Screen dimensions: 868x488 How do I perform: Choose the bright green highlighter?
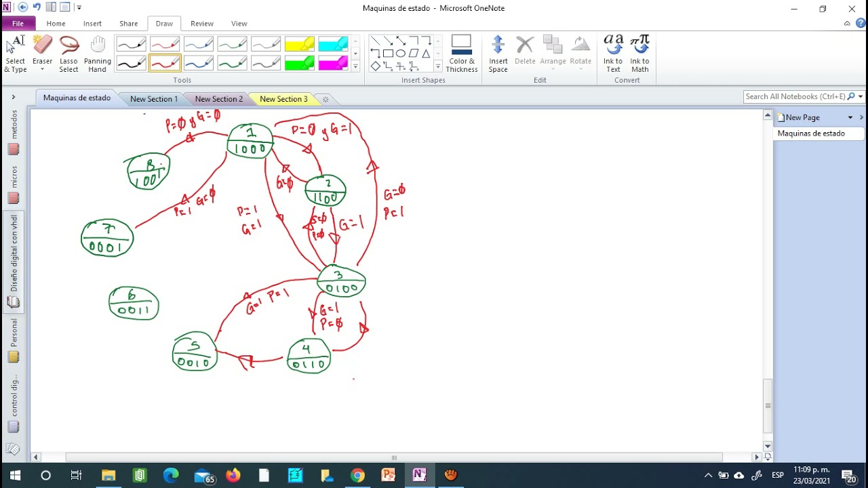click(300, 63)
